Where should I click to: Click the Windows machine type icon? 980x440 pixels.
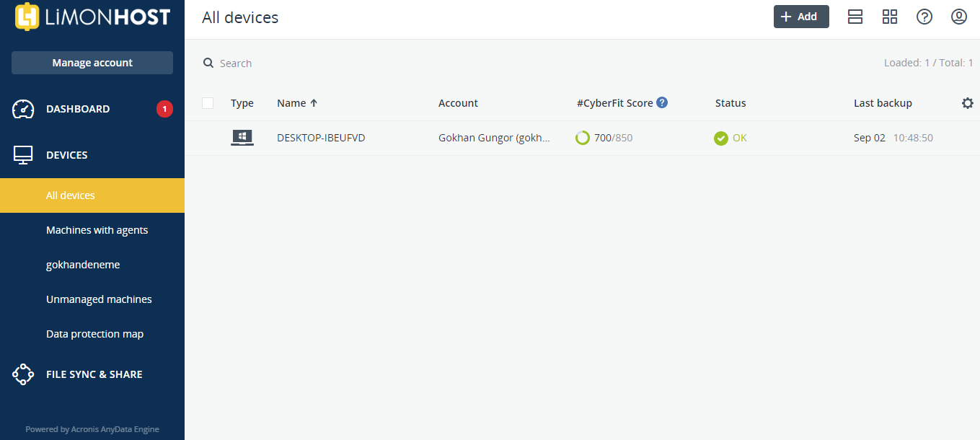pos(242,138)
